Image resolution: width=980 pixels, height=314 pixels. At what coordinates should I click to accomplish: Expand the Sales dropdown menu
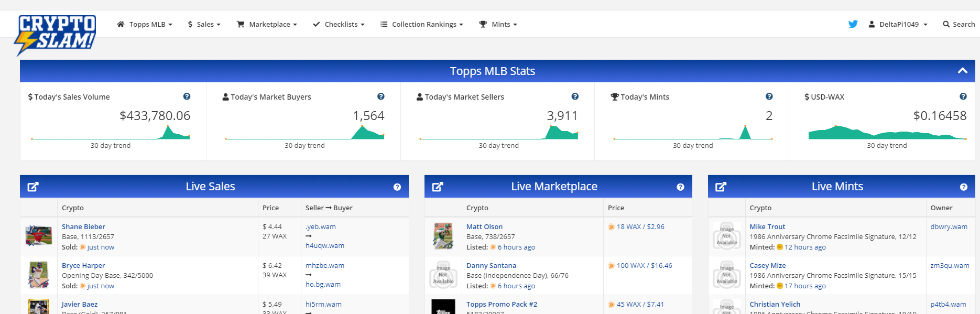pos(204,24)
